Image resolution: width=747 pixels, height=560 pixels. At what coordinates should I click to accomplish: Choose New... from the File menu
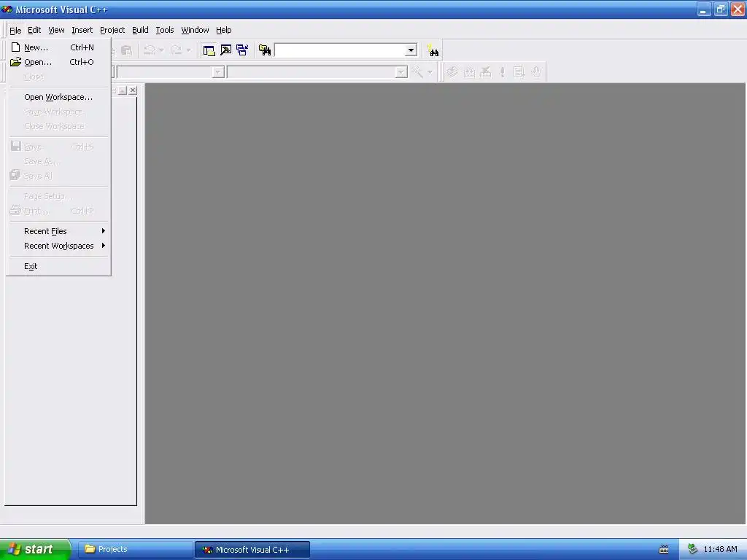(58, 47)
